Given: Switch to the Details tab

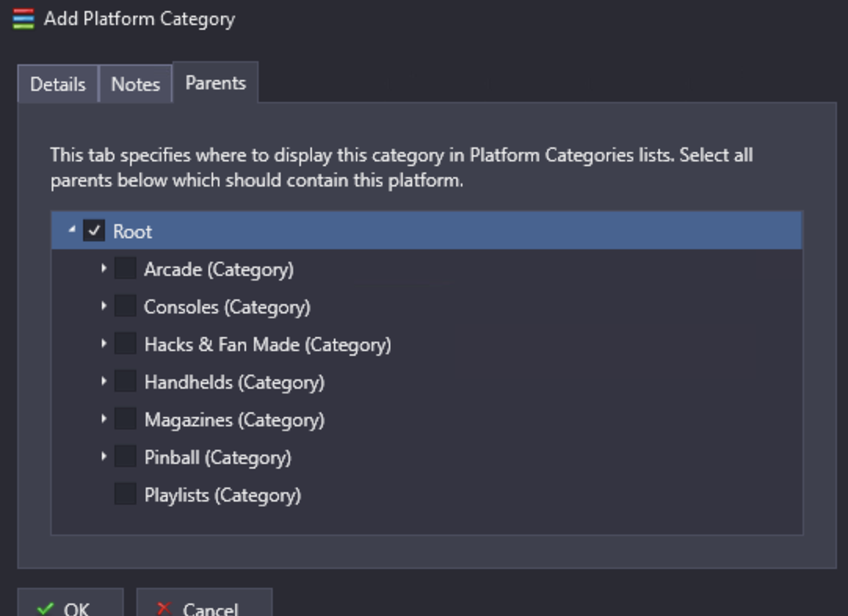Looking at the screenshot, I should (x=58, y=84).
